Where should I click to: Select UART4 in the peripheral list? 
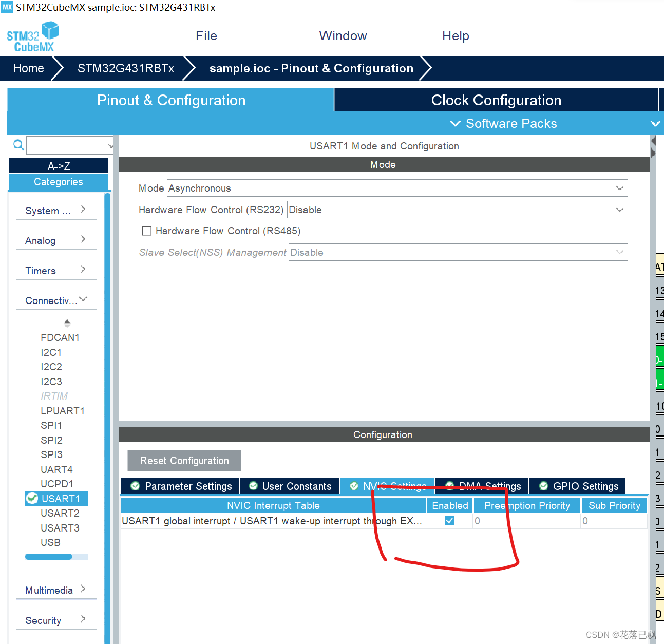coord(56,469)
